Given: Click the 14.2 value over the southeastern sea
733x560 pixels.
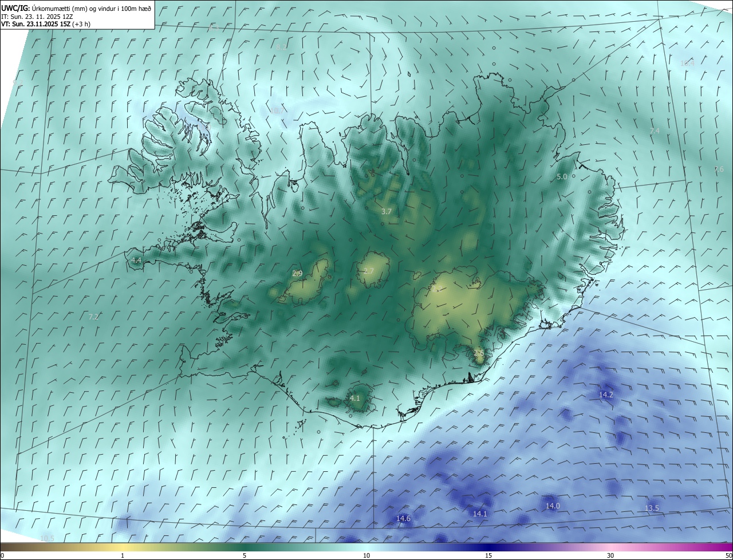Looking at the screenshot, I should [x=606, y=395].
